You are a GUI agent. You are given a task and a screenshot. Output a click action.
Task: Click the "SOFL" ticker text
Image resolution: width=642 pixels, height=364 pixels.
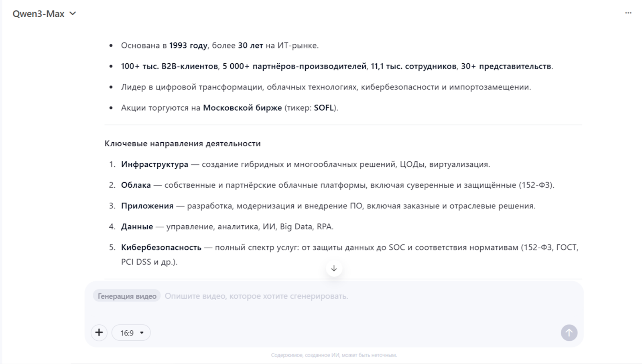324,108
